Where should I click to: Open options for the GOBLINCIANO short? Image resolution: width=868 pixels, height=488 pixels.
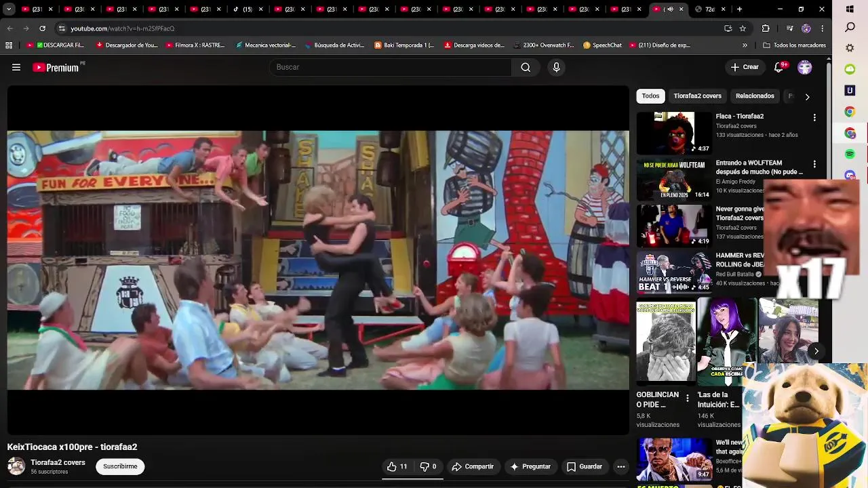(688, 399)
